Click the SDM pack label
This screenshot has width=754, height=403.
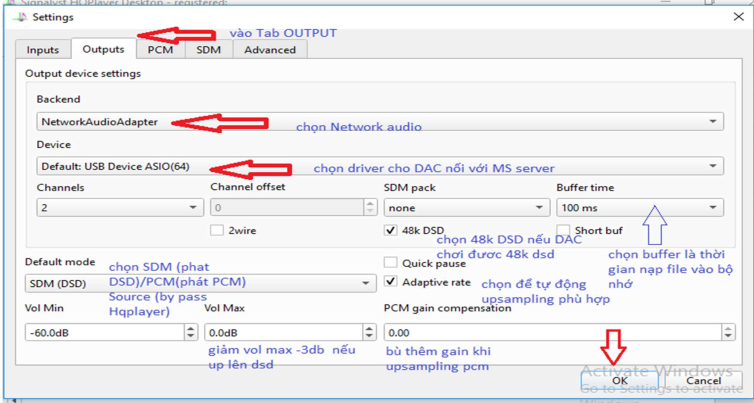pyautogui.click(x=410, y=188)
